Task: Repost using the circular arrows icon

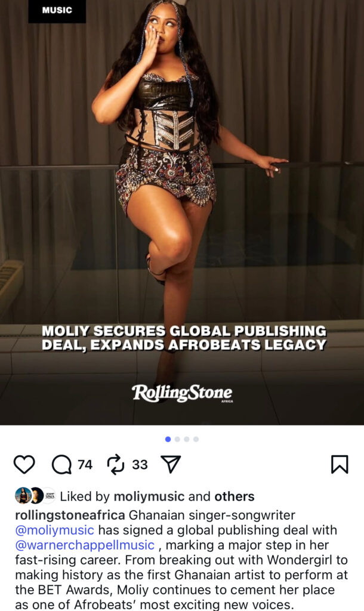Action: coord(116,464)
